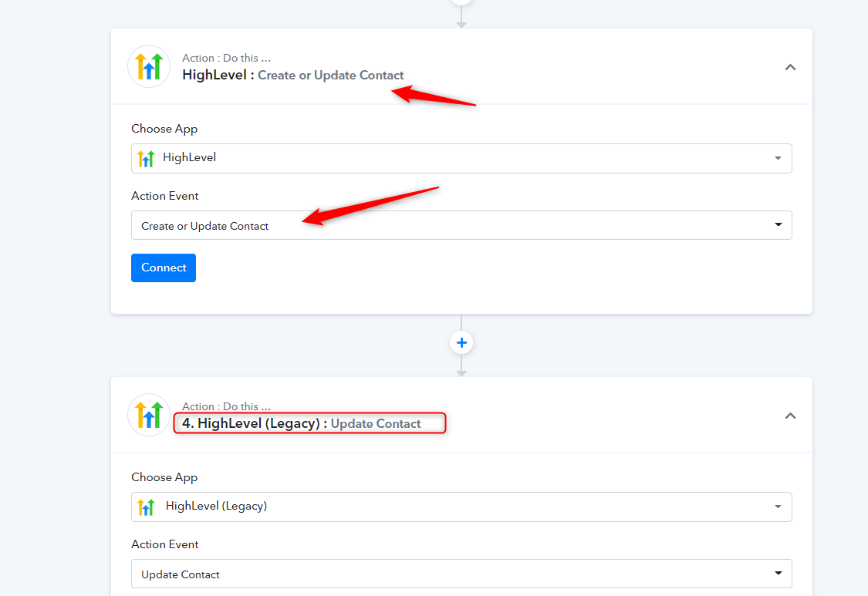The height and width of the screenshot is (596, 868).
Task: Click the HighLevel : Create or Update Contact title
Action: [x=293, y=76]
